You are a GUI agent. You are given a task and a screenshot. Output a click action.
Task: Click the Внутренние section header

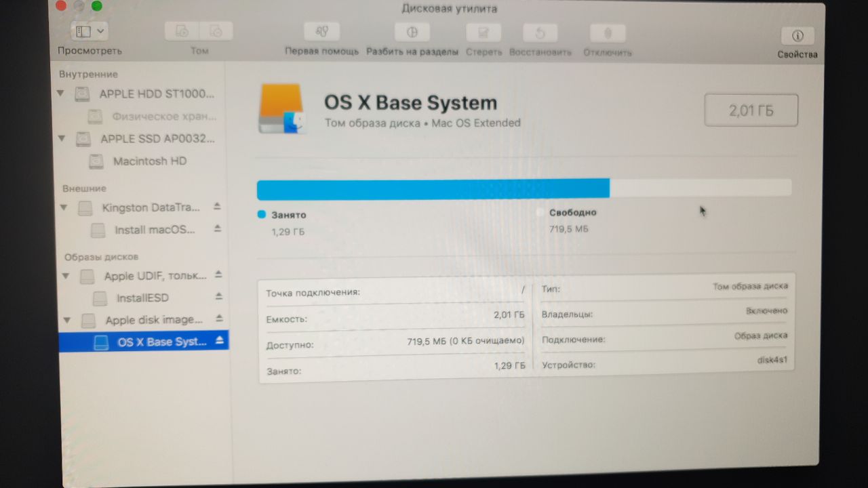(88, 74)
